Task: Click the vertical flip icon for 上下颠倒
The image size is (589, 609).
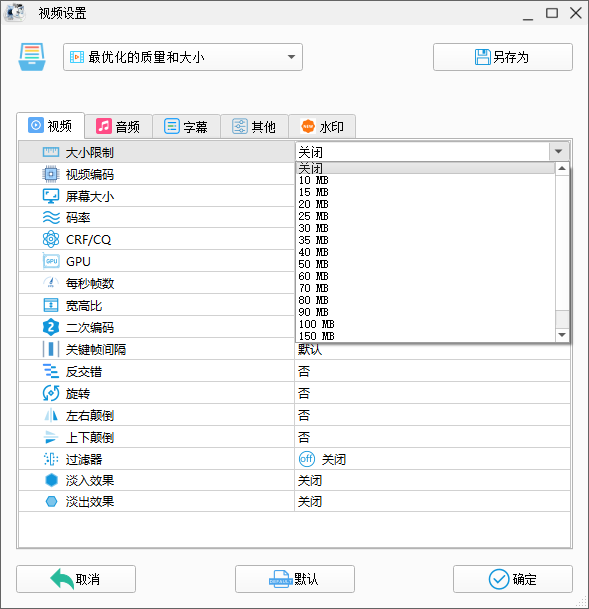Action: point(51,437)
